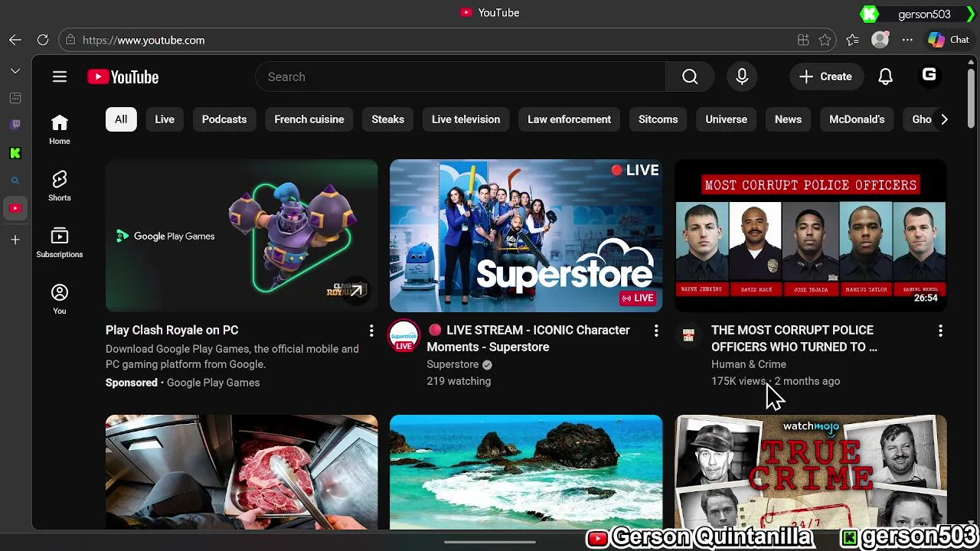Select the Universe filter chip
980x551 pixels.
pos(726,119)
